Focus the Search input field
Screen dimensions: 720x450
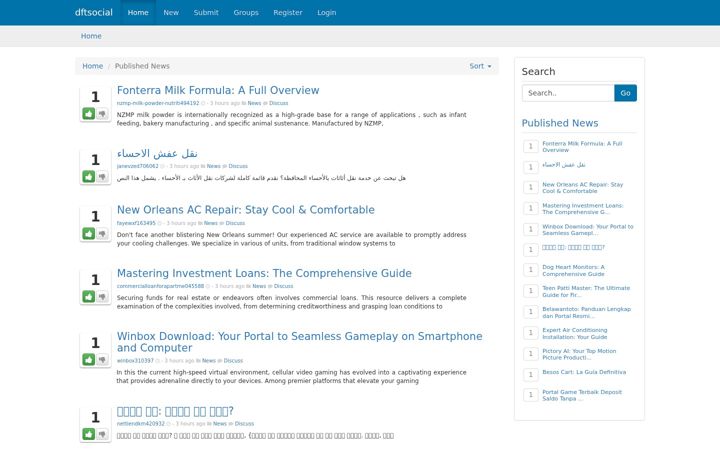point(568,93)
